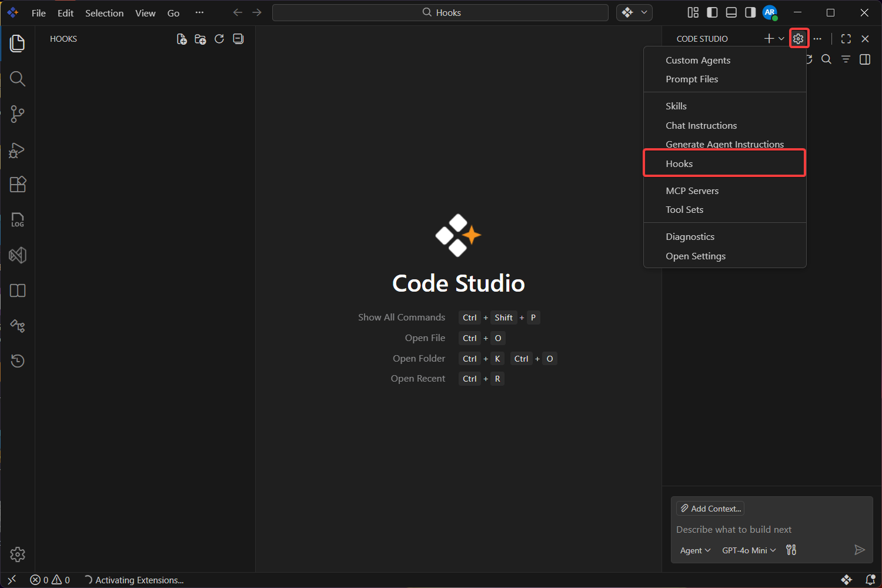Open the GPT-4o Mini model dropdown
Viewport: 882px width, 588px height.
[748, 550]
